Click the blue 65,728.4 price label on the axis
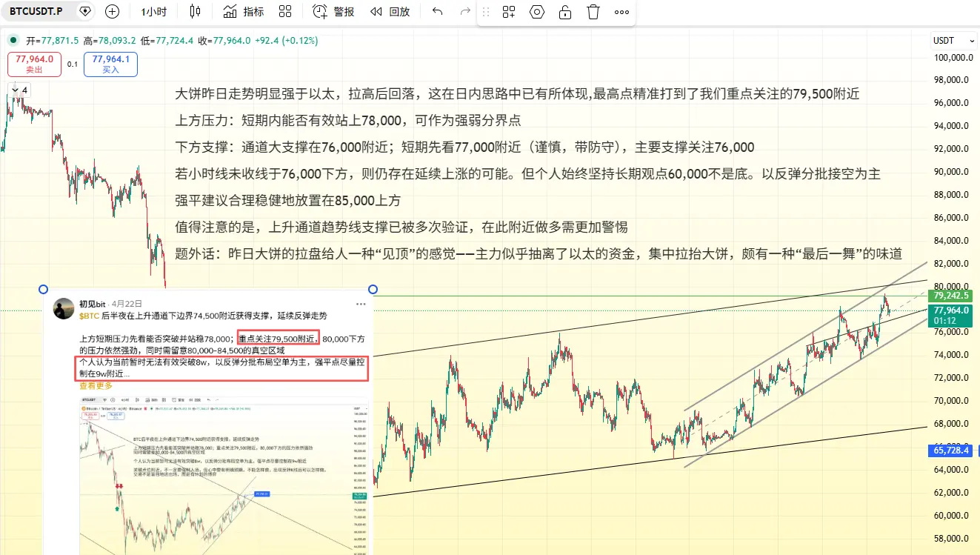Viewport: 980px width, 555px height. coord(951,450)
